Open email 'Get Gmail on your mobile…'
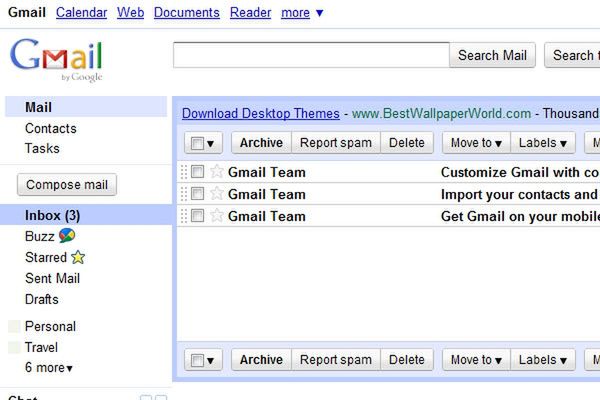Image resolution: width=600 pixels, height=400 pixels. point(520,216)
